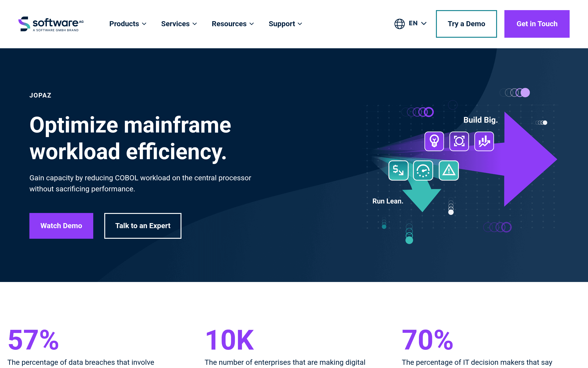Expand the Services chevron
The width and height of the screenshot is (588, 368).
tap(195, 24)
